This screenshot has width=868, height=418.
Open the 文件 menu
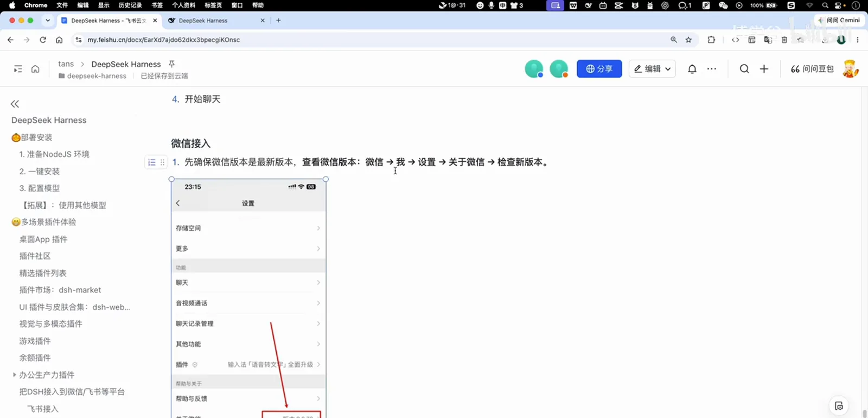(62, 5)
